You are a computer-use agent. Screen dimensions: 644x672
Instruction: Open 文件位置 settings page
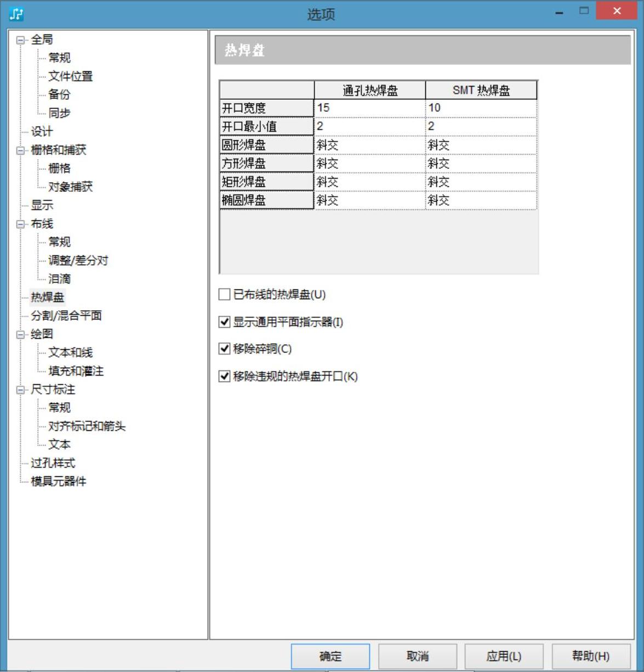70,76
